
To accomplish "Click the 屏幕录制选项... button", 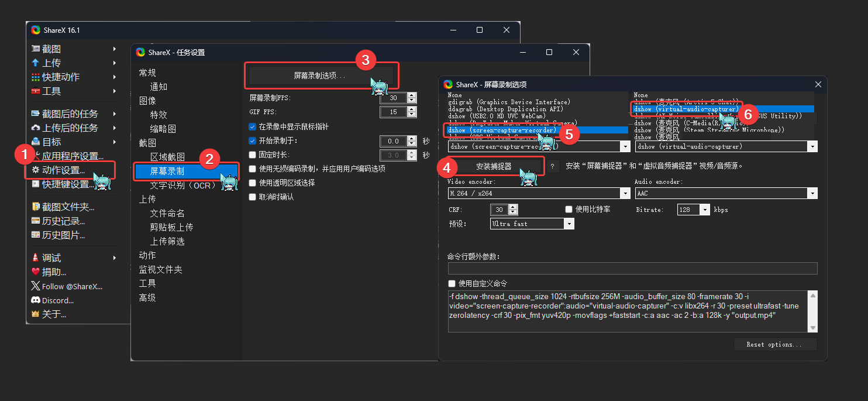I will [x=320, y=76].
